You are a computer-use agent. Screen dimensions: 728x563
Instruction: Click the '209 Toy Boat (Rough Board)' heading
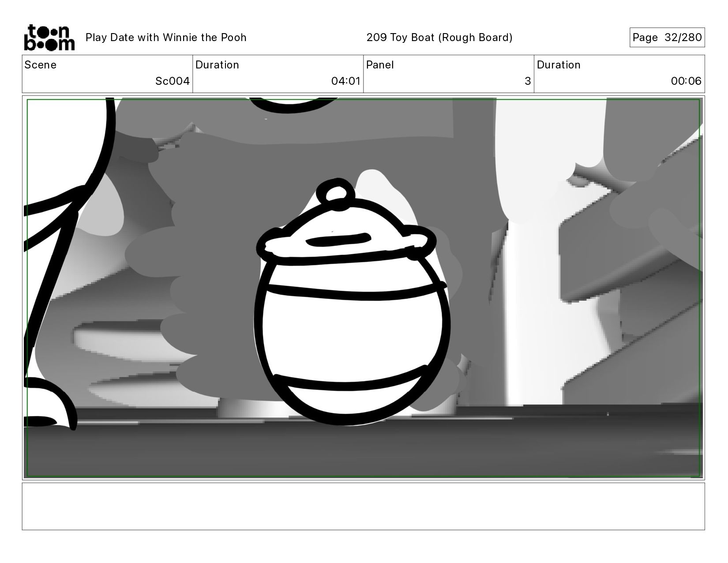point(439,38)
